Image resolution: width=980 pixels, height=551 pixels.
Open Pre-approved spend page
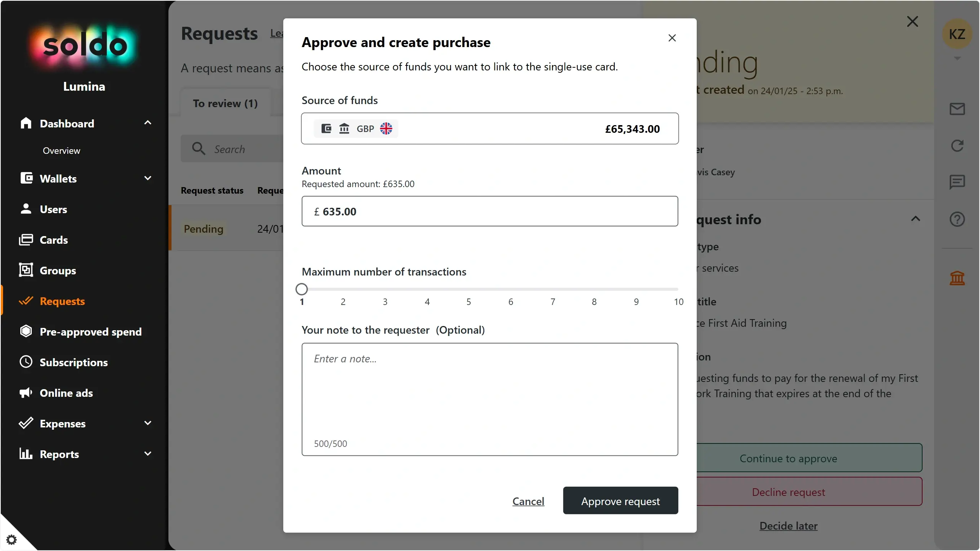(x=91, y=332)
